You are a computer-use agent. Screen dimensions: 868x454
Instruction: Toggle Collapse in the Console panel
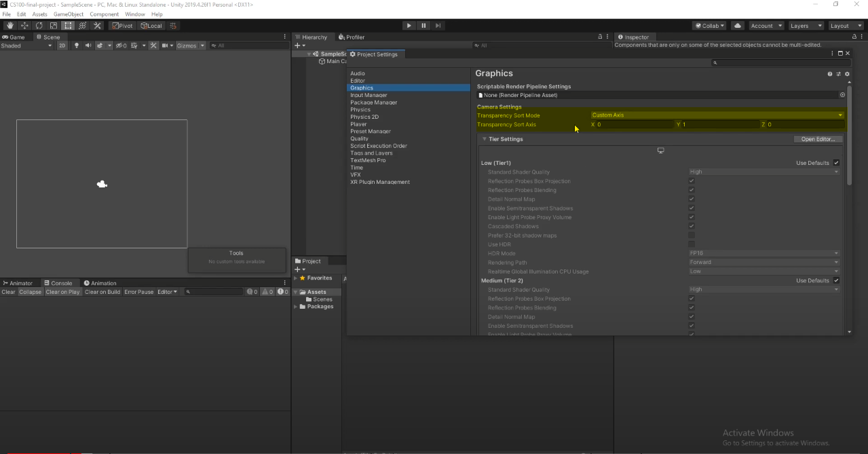coord(30,292)
